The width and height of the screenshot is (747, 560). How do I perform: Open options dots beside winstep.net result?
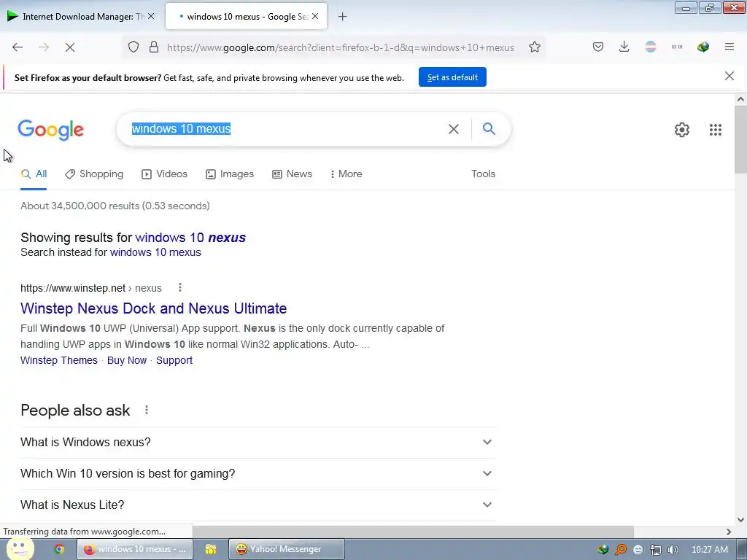[x=179, y=287]
